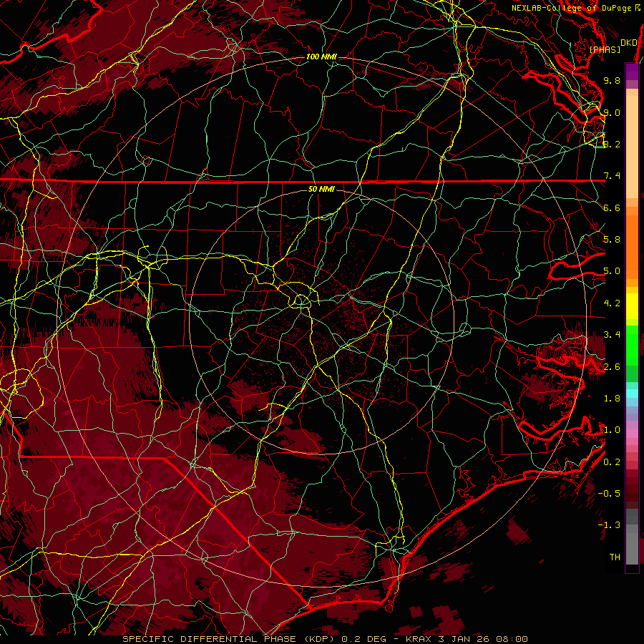Click the -1.3 value on the scale
644x644 pixels.
(x=609, y=525)
